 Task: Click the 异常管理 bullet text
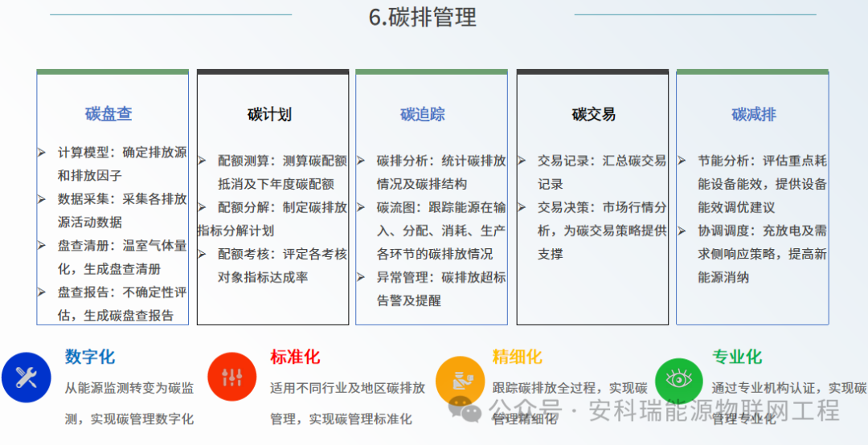coord(441,289)
